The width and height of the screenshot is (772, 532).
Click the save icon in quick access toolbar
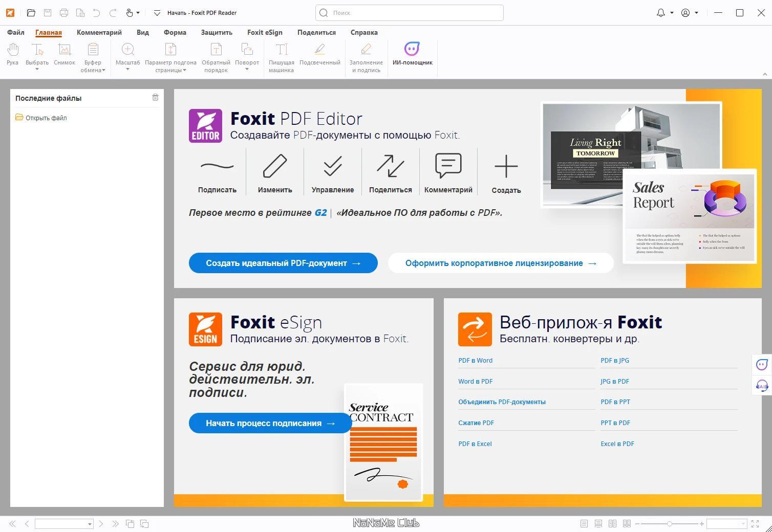pyautogui.click(x=48, y=13)
